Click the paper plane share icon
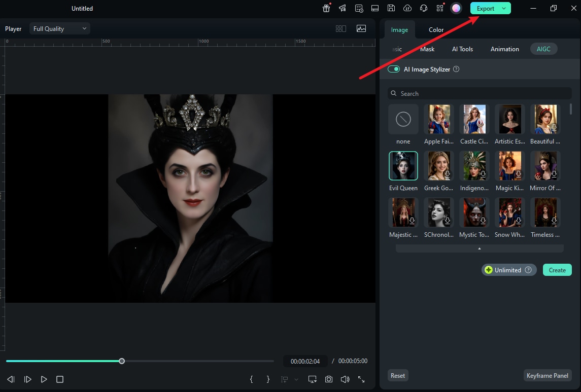The width and height of the screenshot is (581, 392). pyautogui.click(x=343, y=8)
